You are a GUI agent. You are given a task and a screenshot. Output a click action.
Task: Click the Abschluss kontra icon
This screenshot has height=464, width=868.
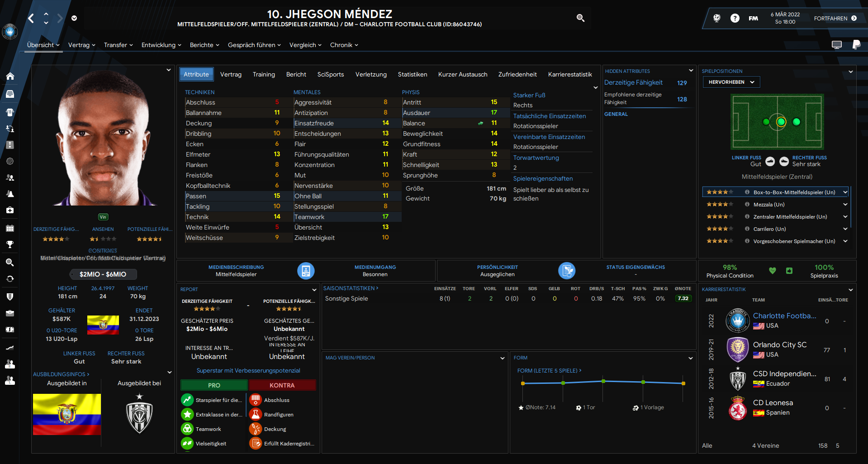point(256,400)
